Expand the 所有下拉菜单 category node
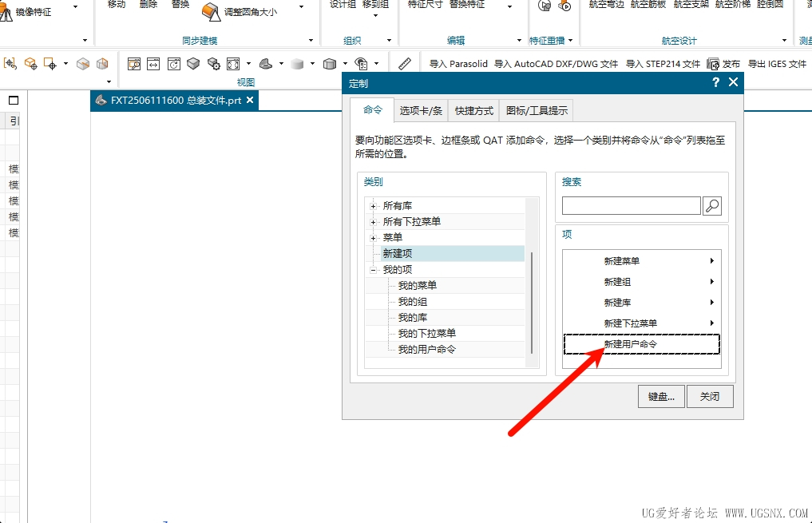Screen dimensions: 812x523 coord(373,222)
